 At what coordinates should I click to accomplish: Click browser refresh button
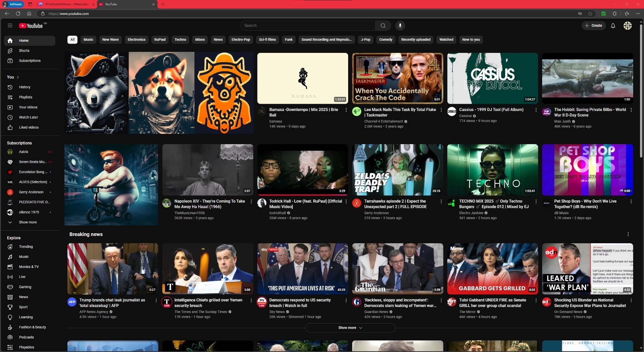[x=18, y=14]
